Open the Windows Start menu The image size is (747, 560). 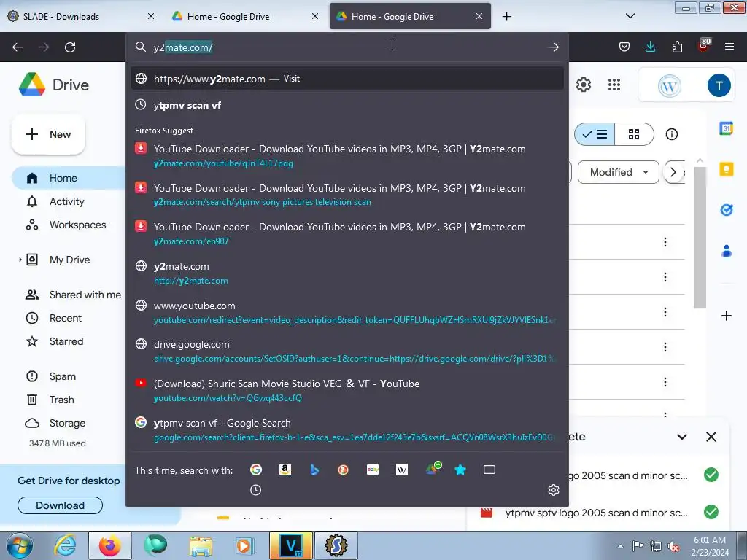point(20,545)
